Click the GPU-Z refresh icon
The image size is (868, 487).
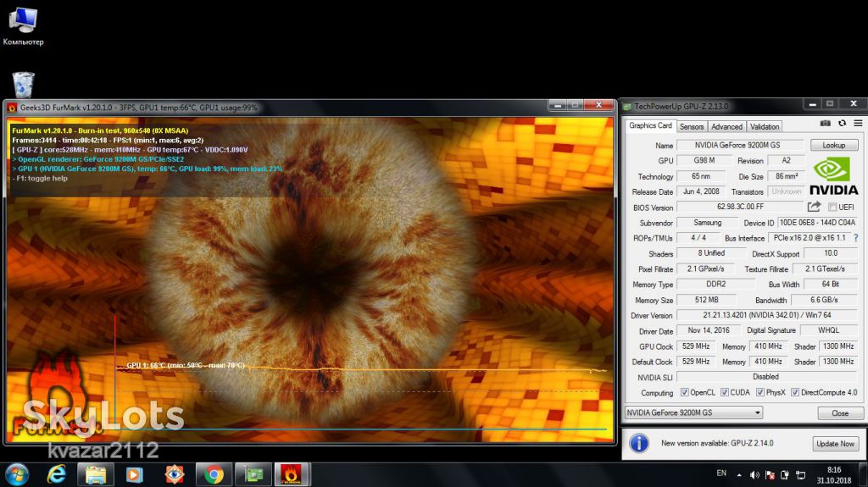[842, 124]
